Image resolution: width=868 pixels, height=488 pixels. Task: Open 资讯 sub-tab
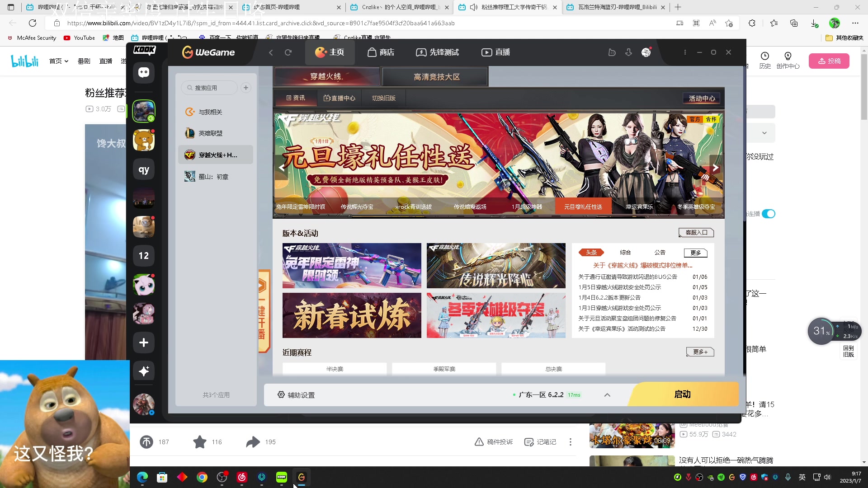296,98
